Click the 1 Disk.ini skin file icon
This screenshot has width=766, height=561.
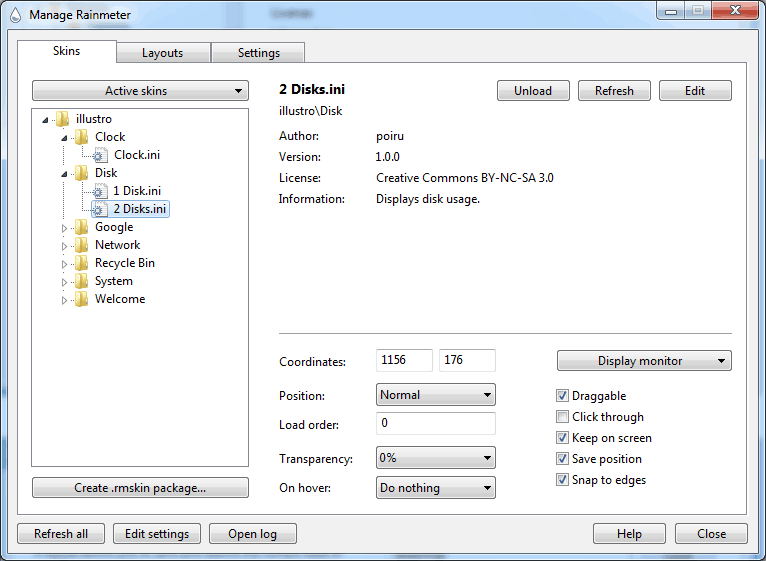click(x=100, y=191)
